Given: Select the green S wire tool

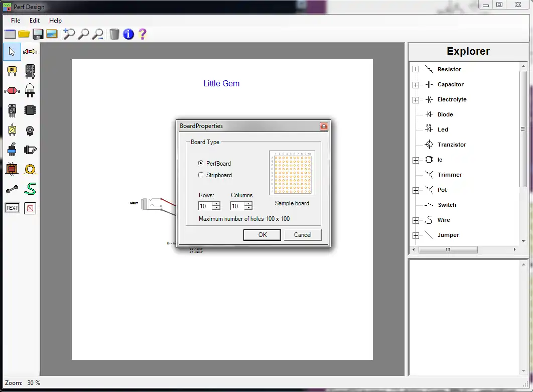Looking at the screenshot, I should pos(30,189).
